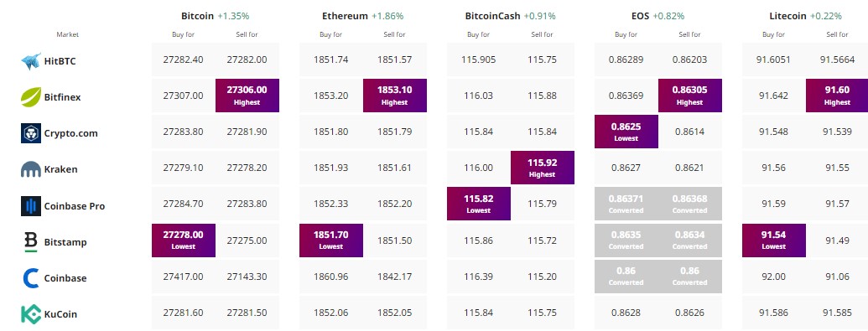Image resolution: width=868 pixels, height=331 pixels.
Task: Click Bitstamp lowest Bitcoin buy price 27278.00
Action: [x=184, y=240]
